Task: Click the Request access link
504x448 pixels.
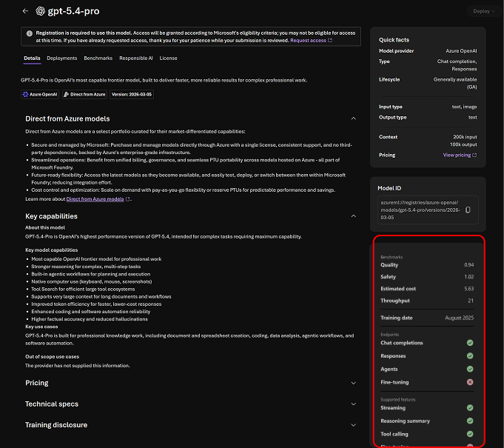Action: coord(311,41)
